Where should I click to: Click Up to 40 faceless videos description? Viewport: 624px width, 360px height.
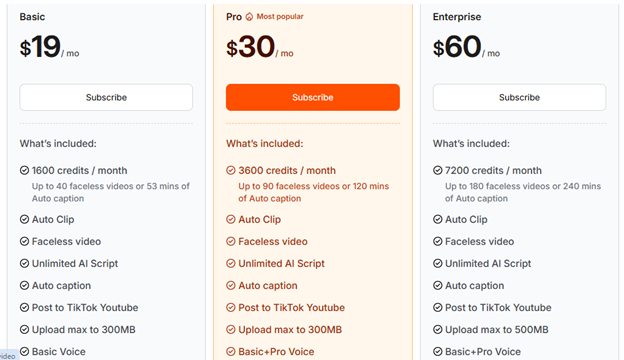coord(111,192)
